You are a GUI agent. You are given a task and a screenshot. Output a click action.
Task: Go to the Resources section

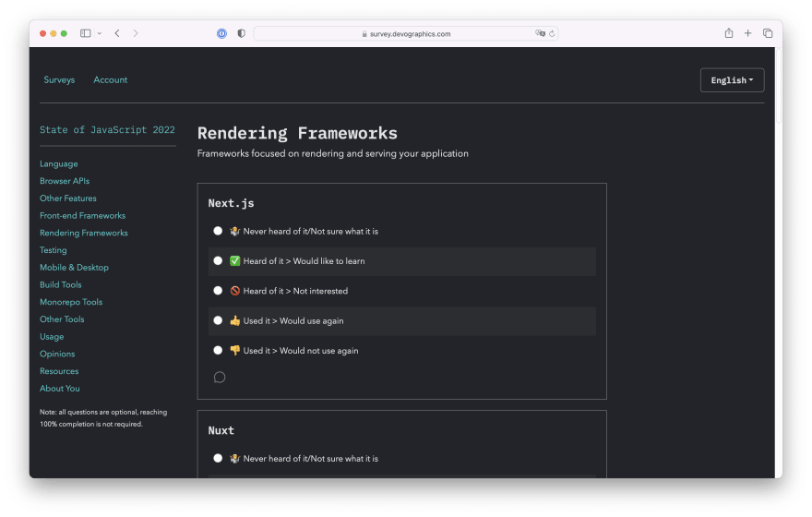pos(59,371)
